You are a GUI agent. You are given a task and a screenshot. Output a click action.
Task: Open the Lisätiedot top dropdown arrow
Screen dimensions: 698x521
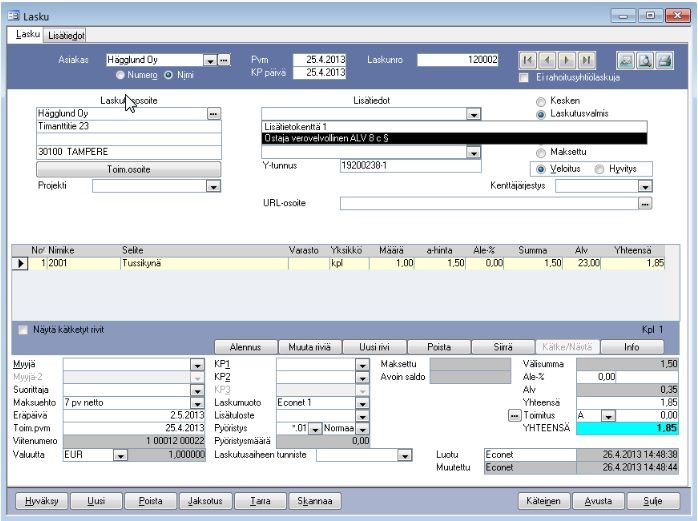[473, 114]
